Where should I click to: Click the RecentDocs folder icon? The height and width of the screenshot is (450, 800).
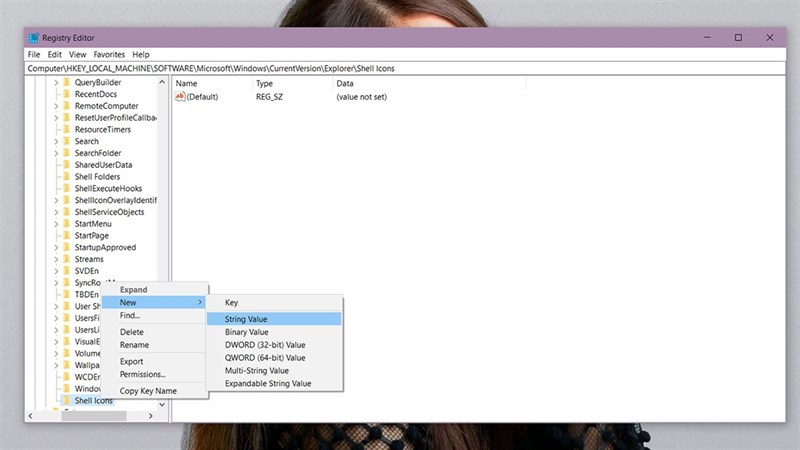66,94
